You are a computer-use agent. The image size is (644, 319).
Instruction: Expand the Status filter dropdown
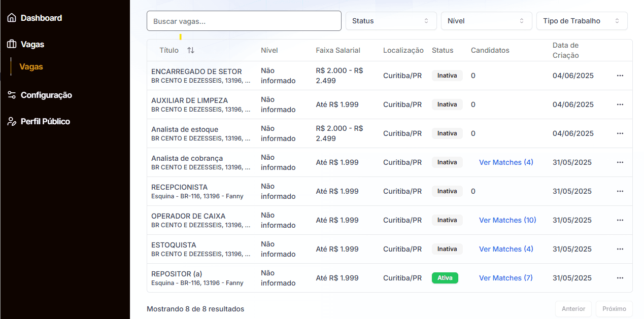pyautogui.click(x=391, y=21)
